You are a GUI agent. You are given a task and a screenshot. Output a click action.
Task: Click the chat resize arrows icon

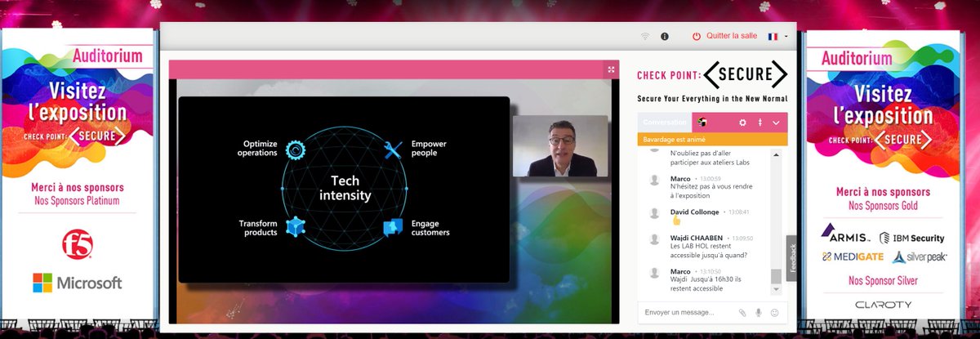point(759,123)
